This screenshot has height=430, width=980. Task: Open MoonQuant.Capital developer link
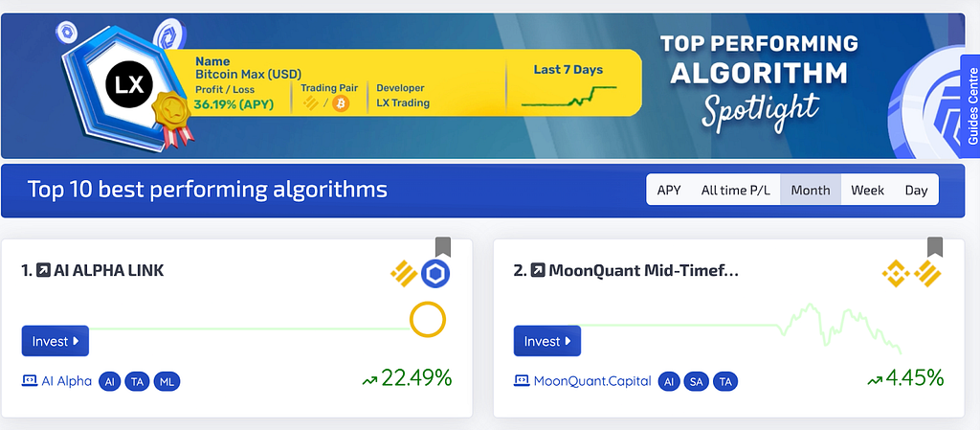tap(592, 380)
